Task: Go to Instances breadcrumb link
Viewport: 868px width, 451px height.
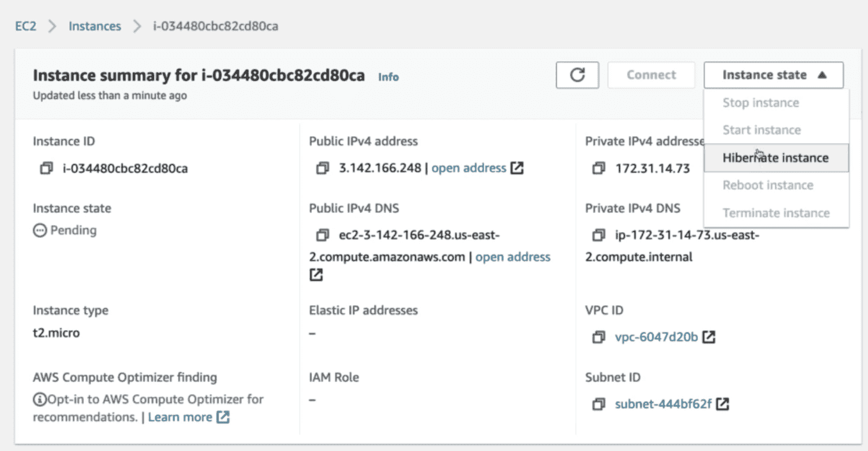Action: pos(94,26)
